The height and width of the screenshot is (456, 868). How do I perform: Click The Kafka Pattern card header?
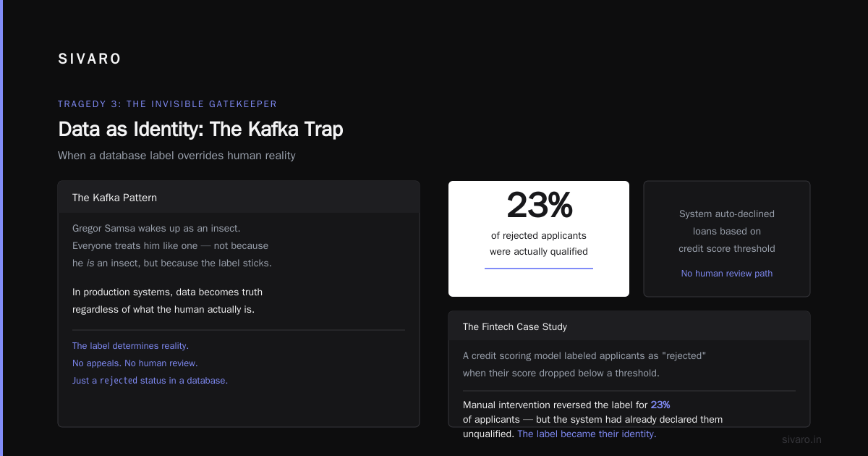coord(239,197)
